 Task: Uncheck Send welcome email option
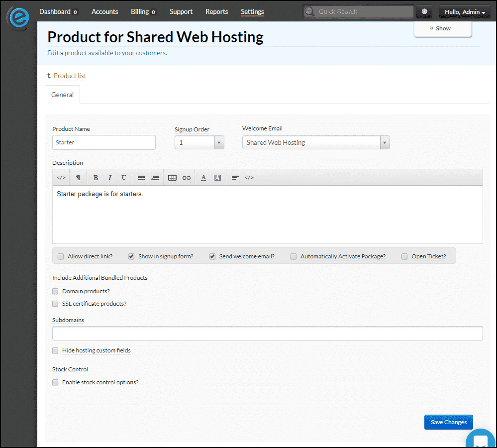[x=212, y=256]
